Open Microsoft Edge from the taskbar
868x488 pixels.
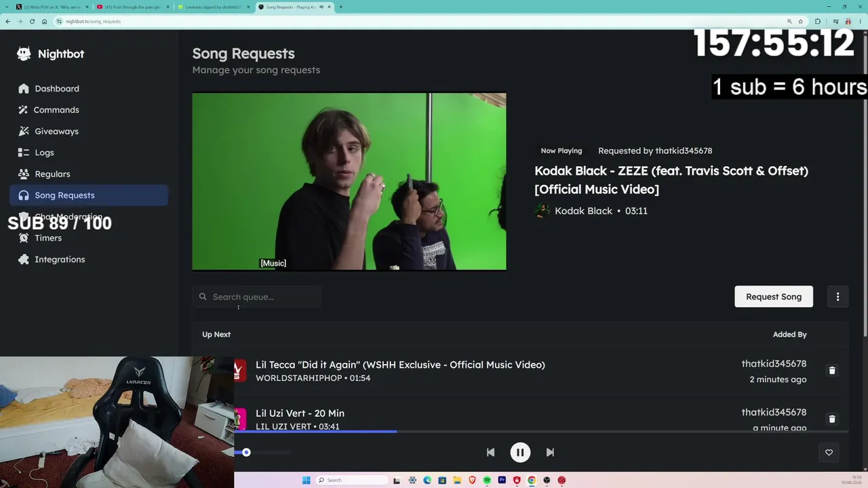(427, 480)
